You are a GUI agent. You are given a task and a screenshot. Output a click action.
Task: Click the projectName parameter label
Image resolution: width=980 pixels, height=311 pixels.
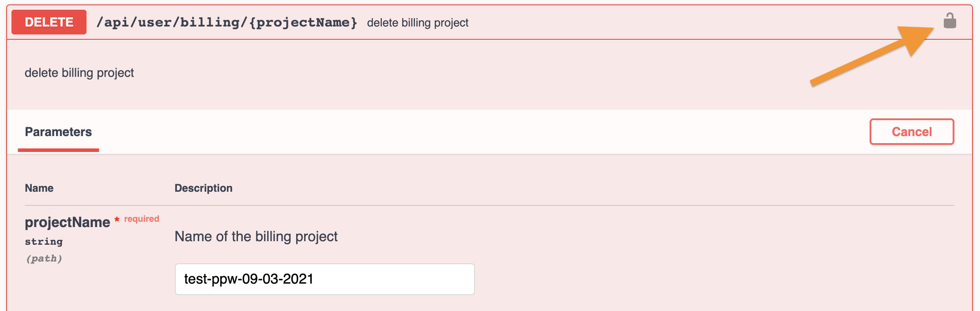[68, 222]
